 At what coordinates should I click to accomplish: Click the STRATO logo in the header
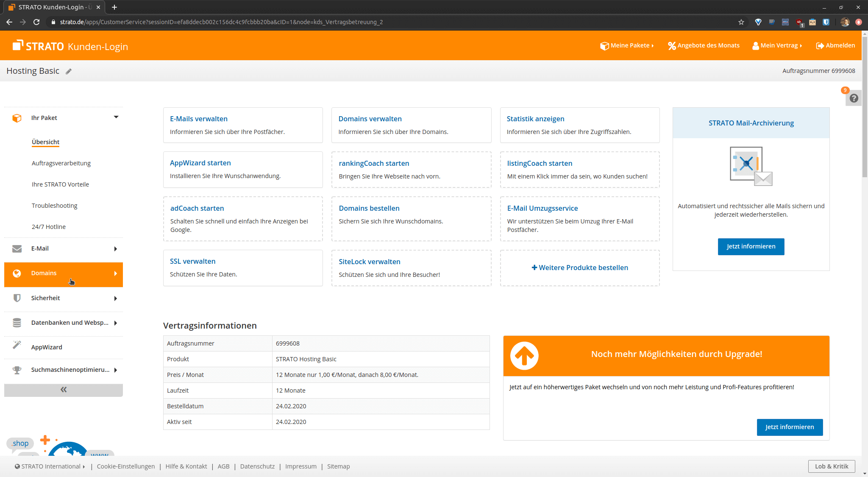[x=38, y=46]
